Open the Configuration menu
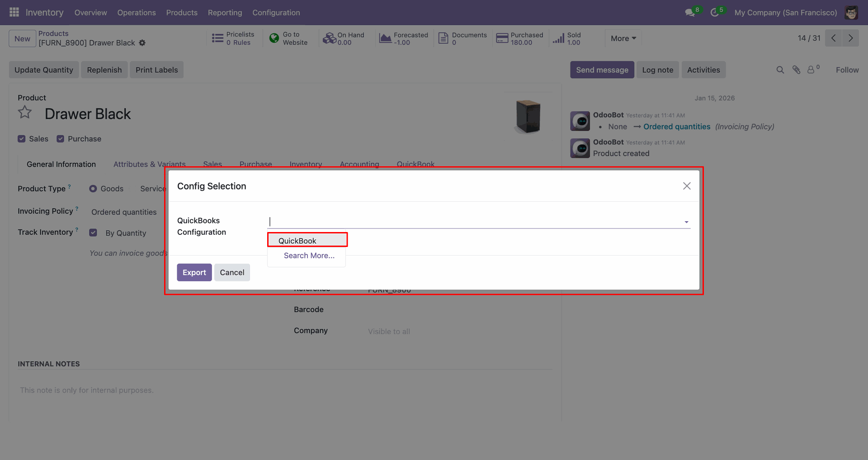The image size is (868, 460). pos(276,13)
